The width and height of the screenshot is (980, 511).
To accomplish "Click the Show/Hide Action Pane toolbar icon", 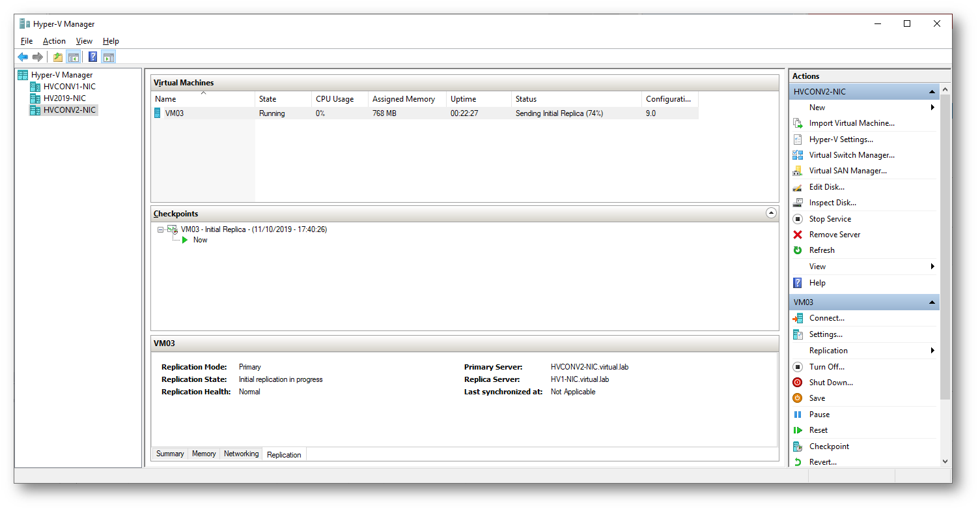I will pos(109,57).
